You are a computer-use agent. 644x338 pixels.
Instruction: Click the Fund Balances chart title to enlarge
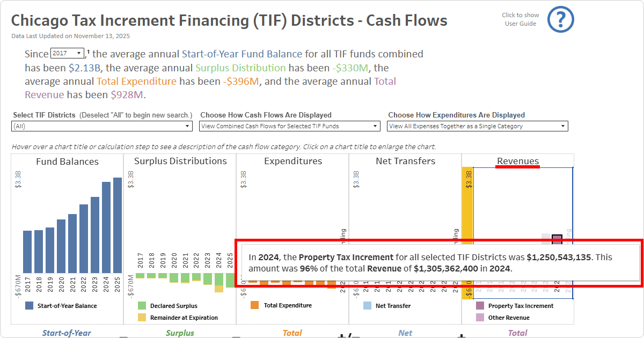tap(67, 161)
